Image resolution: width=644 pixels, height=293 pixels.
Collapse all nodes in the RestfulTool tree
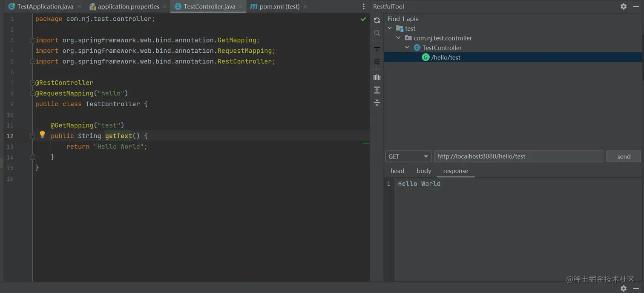click(377, 102)
